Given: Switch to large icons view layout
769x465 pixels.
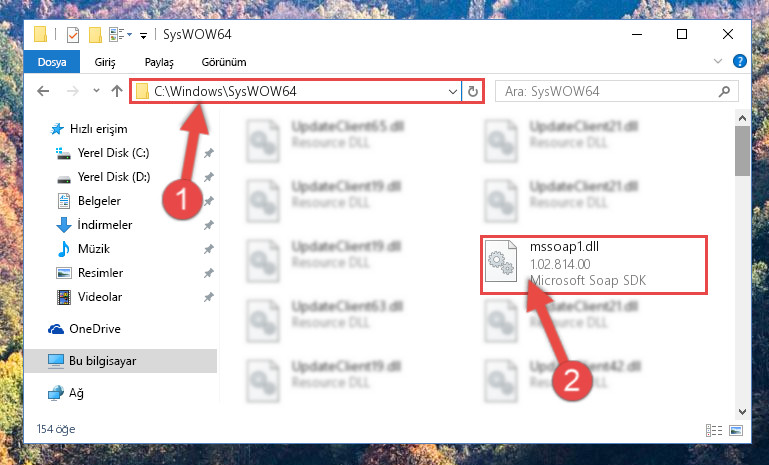Looking at the screenshot, I should (736, 430).
